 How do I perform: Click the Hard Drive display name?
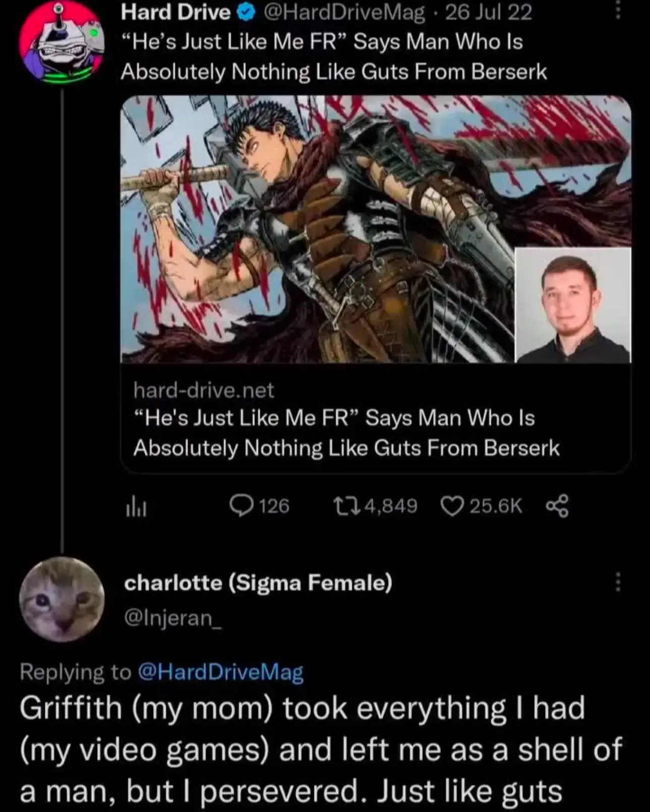coord(176,13)
